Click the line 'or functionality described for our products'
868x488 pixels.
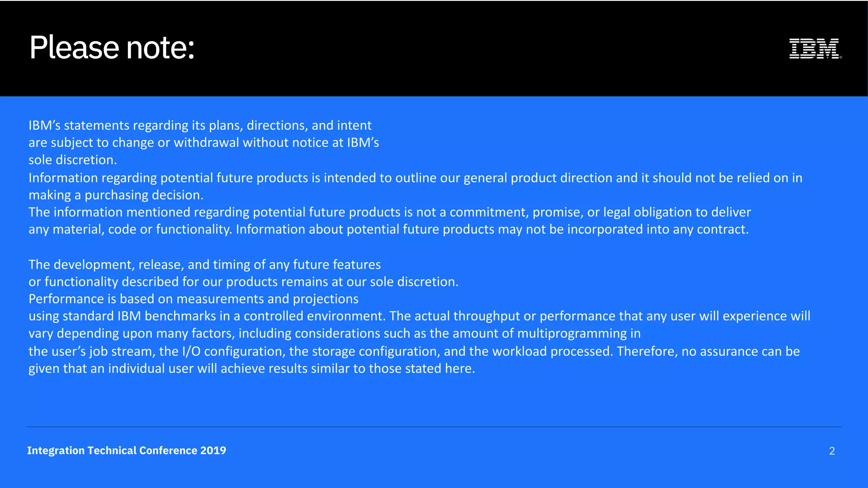[244, 282]
